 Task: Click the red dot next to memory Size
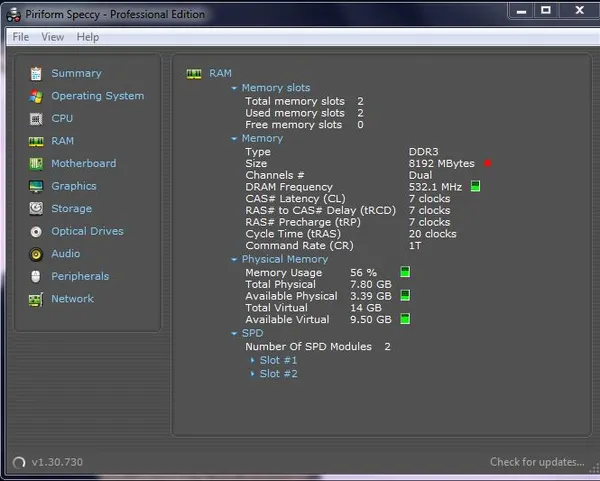click(488, 163)
